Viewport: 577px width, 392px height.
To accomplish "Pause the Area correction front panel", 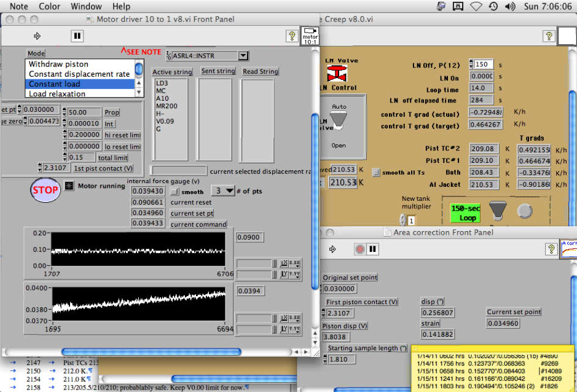I will [372, 249].
